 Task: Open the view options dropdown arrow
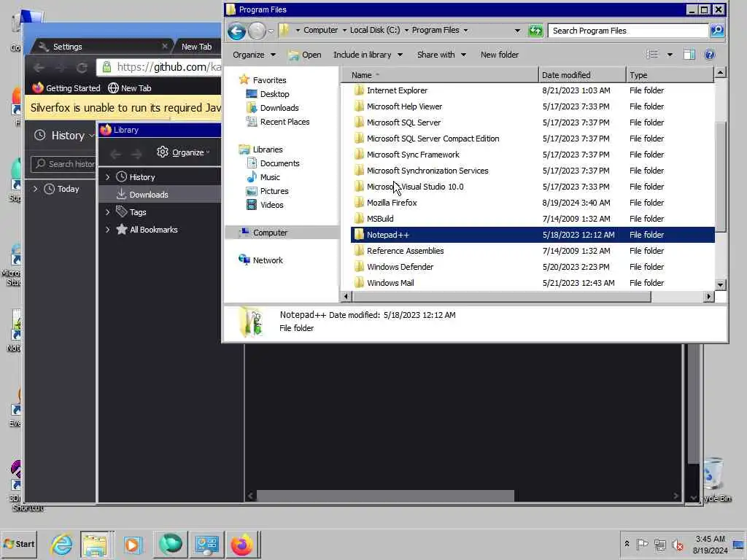(670, 55)
